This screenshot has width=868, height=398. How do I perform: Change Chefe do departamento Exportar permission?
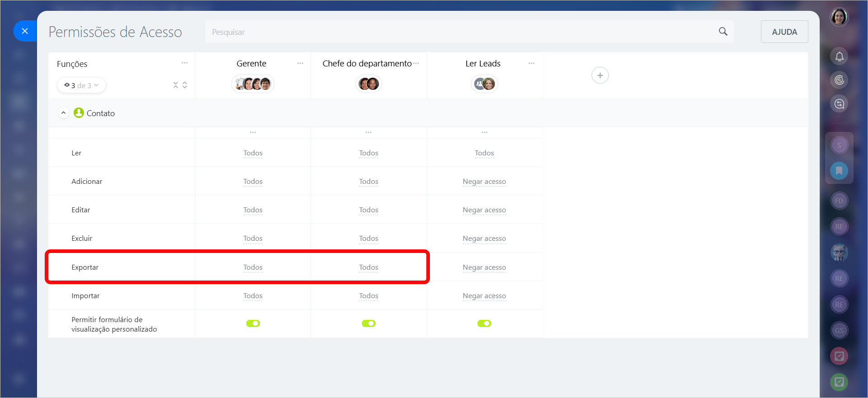pyautogui.click(x=369, y=267)
